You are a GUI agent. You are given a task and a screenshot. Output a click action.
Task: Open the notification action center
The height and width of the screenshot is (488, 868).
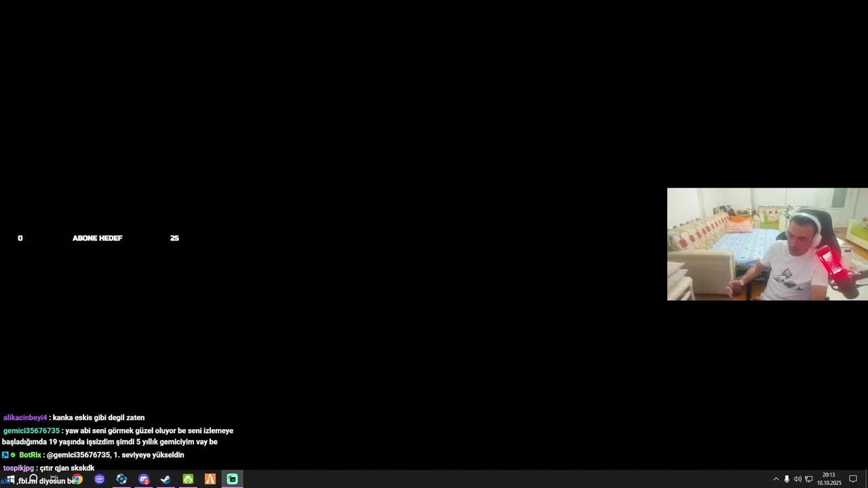click(x=853, y=479)
